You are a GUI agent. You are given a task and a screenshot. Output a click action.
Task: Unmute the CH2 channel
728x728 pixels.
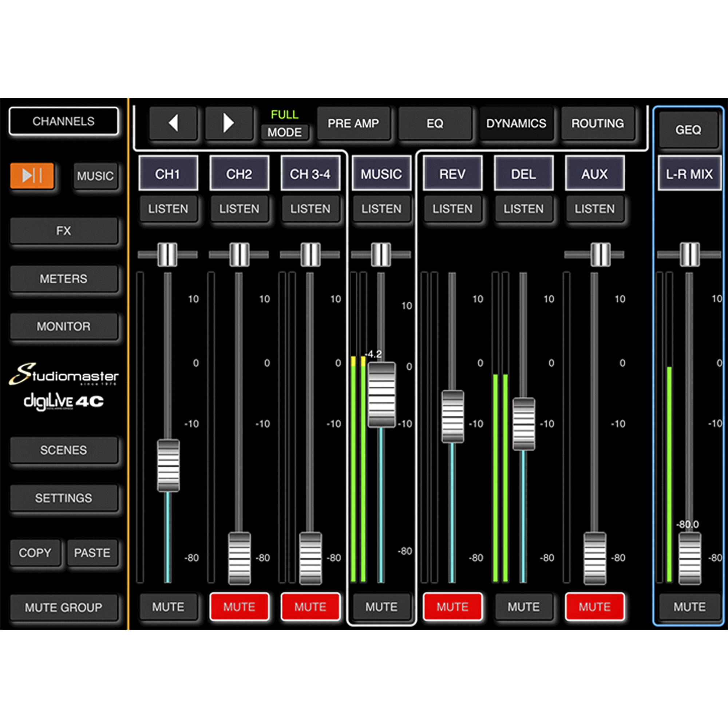(239, 607)
